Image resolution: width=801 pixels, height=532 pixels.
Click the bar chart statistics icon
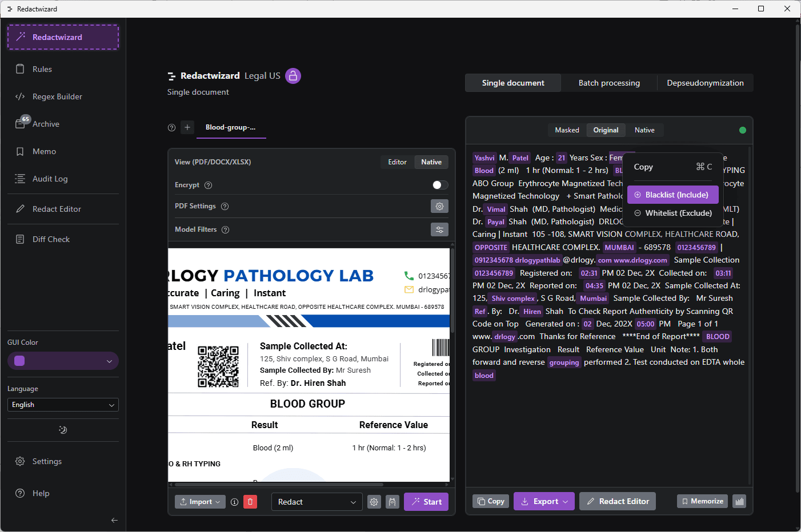[x=739, y=501]
